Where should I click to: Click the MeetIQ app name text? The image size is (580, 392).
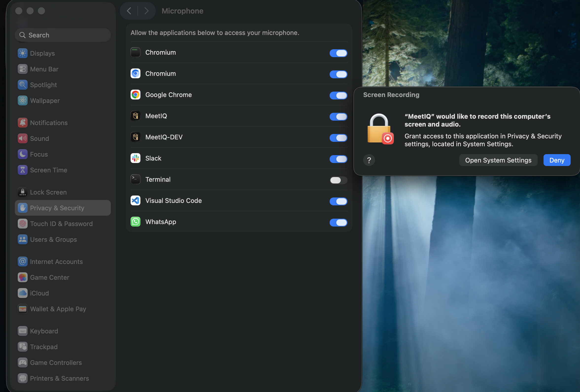point(156,116)
